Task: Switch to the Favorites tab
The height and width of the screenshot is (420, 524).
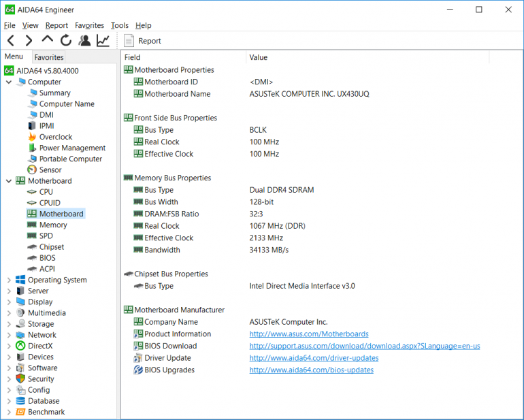Action: [x=49, y=57]
